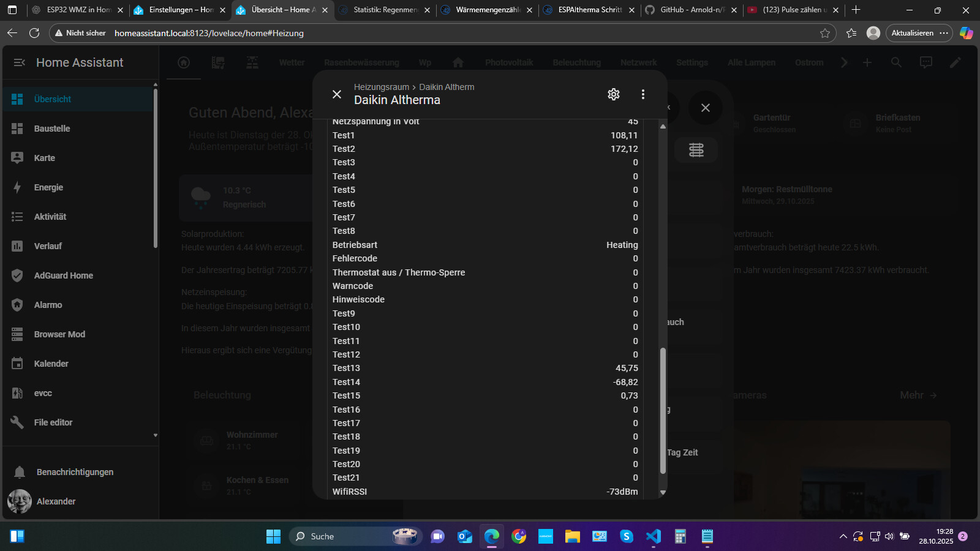
Task: Switch to the ESPAltherma browser tab
Action: tap(589, 10)
